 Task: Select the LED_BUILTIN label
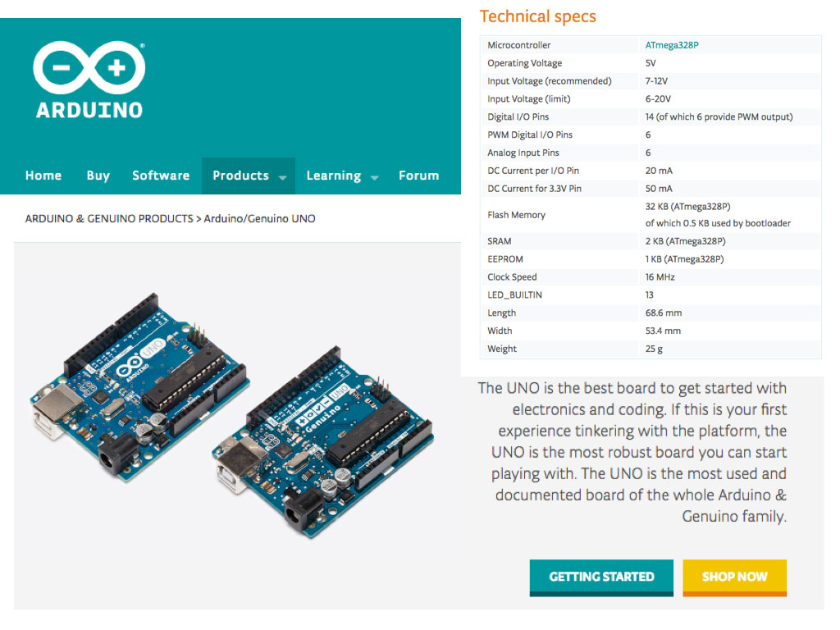point(514,295)
